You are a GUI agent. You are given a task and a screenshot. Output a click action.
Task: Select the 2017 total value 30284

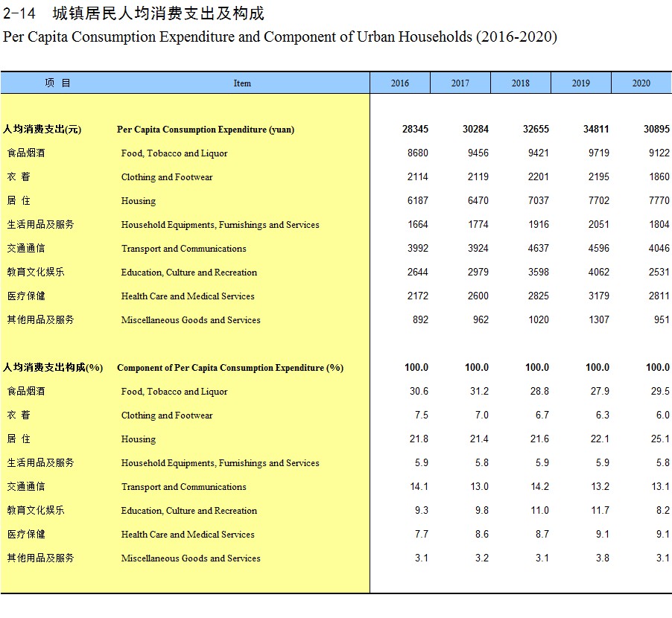coord(476,130)
